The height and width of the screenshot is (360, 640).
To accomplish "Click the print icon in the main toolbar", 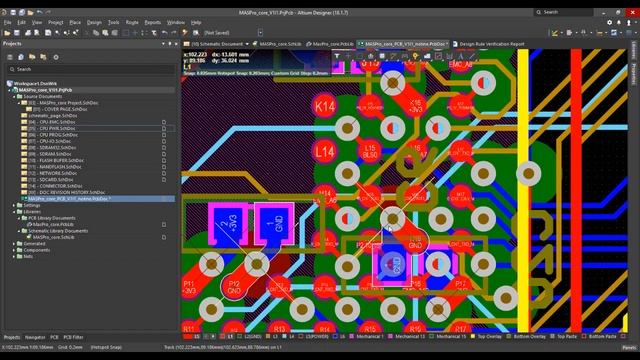I will tap(28, 33).
